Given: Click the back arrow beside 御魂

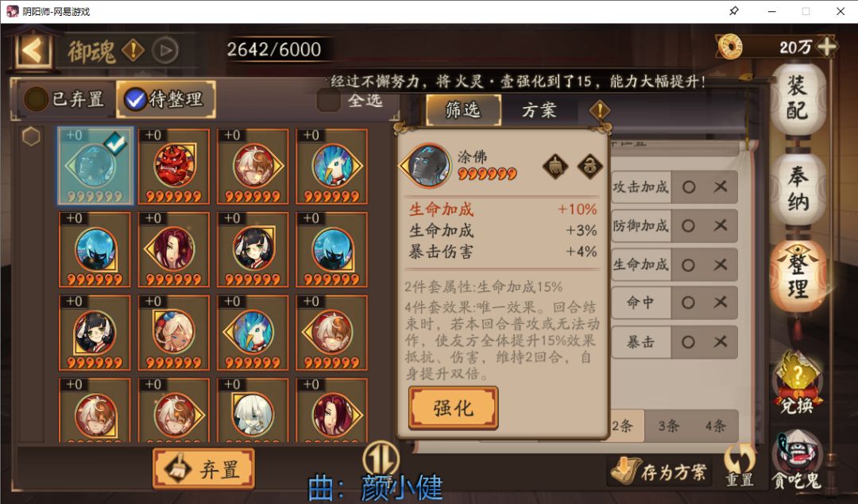Looking at the screenshot, I should [33, 51].
